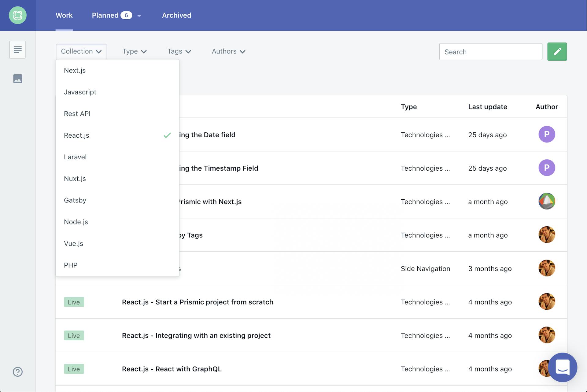Open Integrating with an existing project document

[196, 336]
